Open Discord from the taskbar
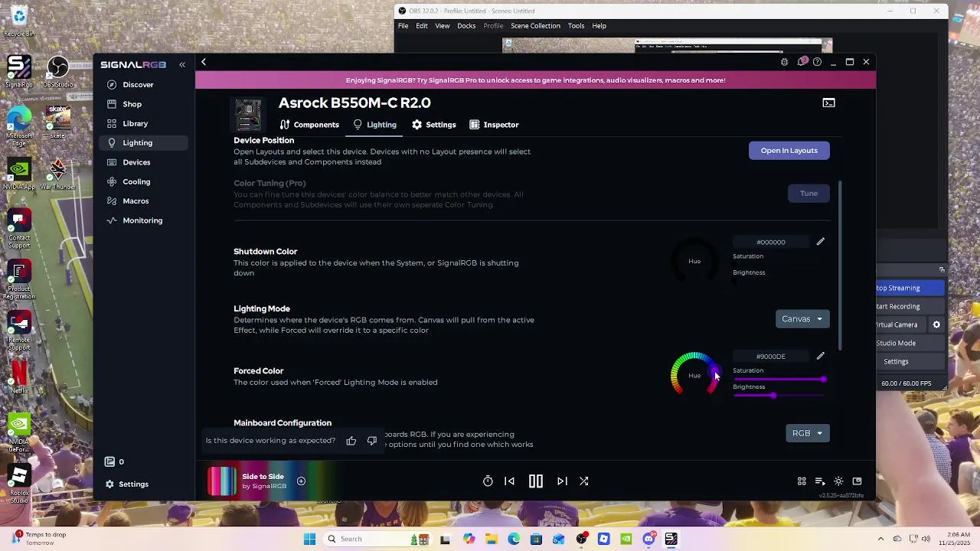 click(648, 539)
